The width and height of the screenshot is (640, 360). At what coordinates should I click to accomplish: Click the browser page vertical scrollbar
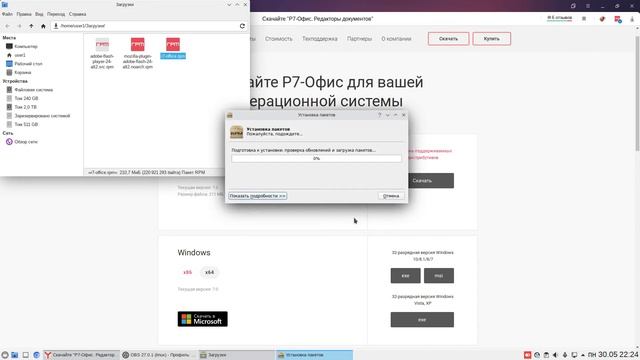637,94
